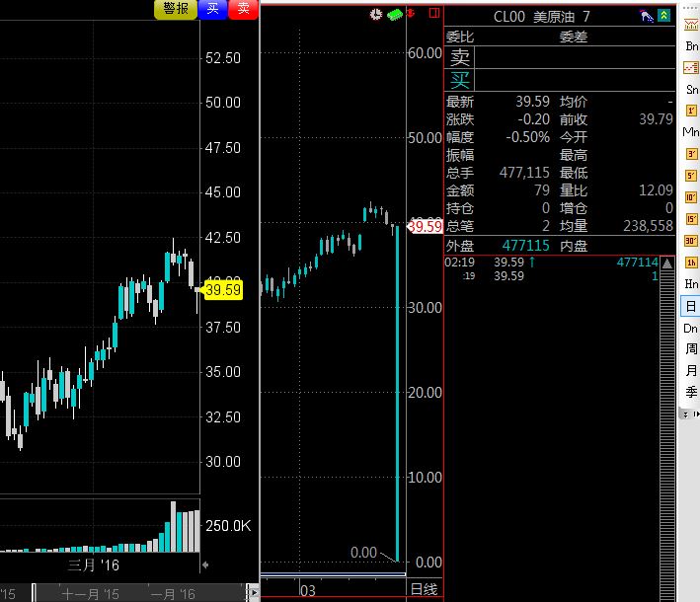Click the left handle of timeline range slider

coord(34,593)
